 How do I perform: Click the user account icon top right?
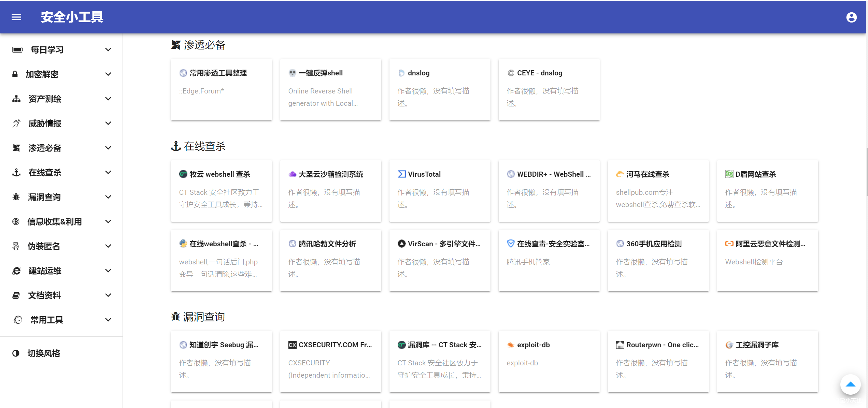851,17
